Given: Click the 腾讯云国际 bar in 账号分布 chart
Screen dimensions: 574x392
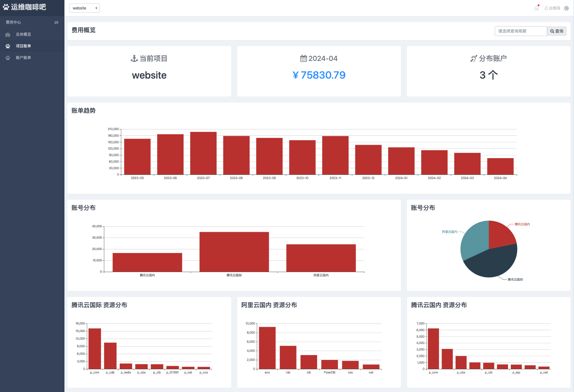Looking at the screenshot, I should tap(234, 252).
